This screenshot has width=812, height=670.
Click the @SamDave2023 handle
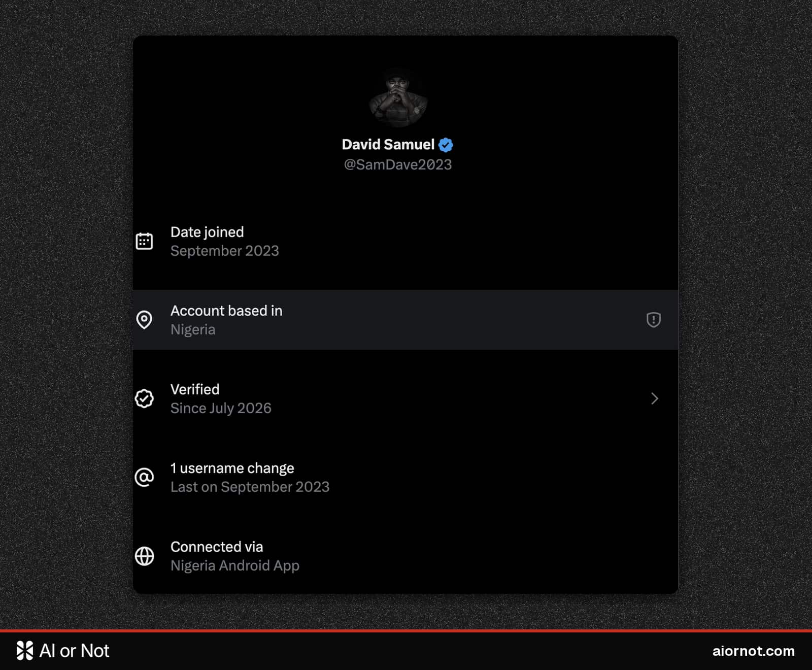(x=398, y=164)
